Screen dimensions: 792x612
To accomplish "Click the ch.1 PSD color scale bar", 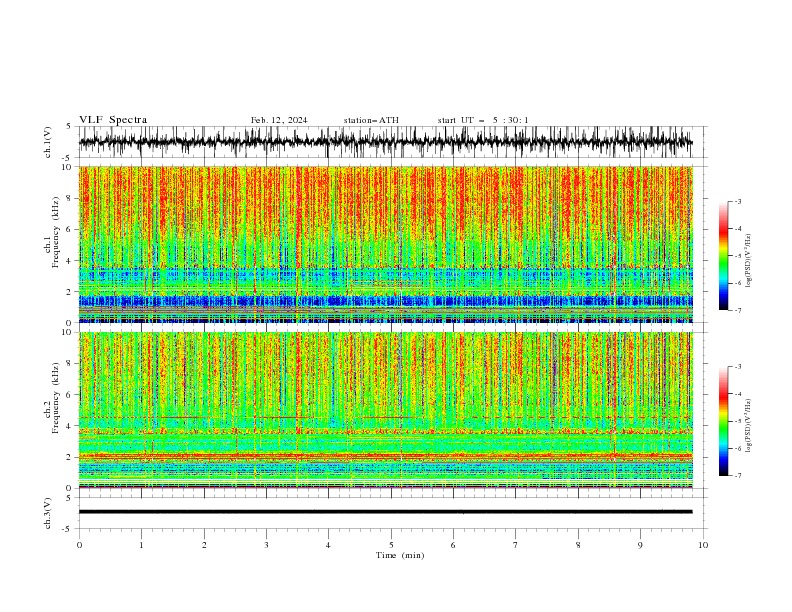I will pos(723,256).
